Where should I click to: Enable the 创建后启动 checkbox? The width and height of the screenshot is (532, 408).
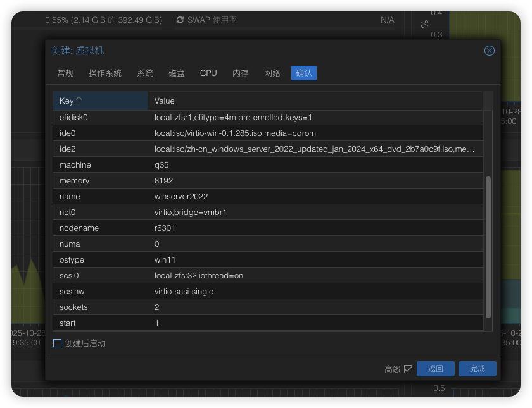tap(58, 343)
